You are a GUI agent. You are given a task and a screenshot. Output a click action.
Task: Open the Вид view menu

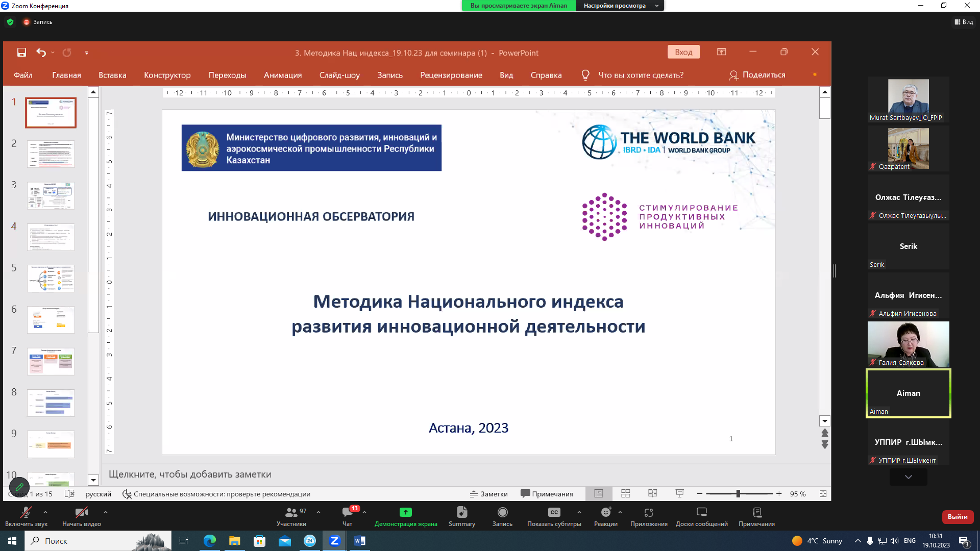point(964,22)
